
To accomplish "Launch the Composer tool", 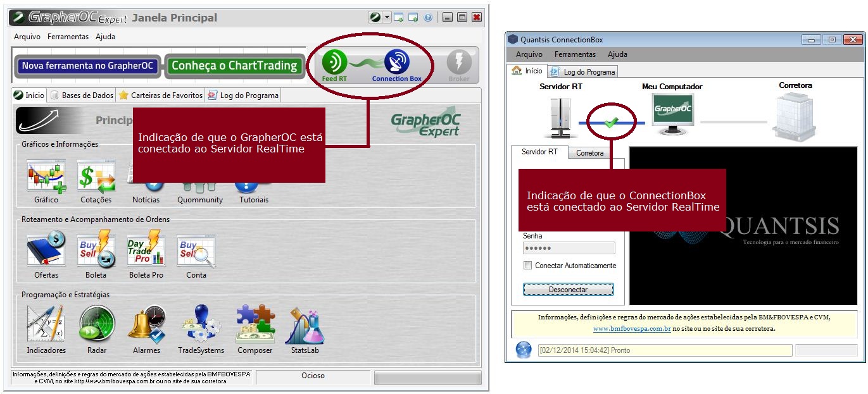I will coord(255,329).
